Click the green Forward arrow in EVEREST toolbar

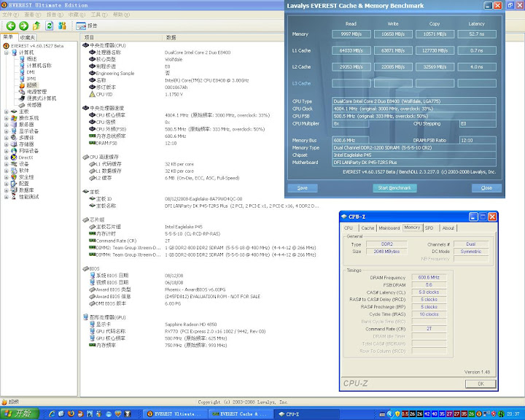click(x=23, y=26)
